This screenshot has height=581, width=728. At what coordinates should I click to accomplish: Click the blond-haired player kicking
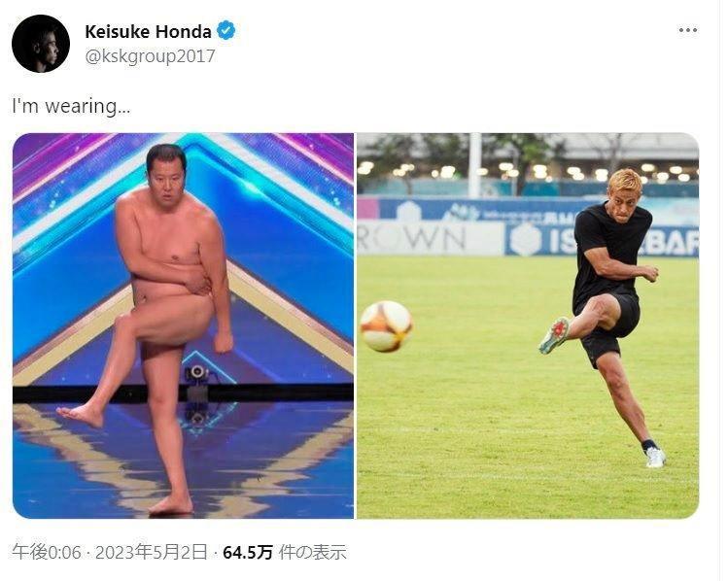click(x=604, y=318)
